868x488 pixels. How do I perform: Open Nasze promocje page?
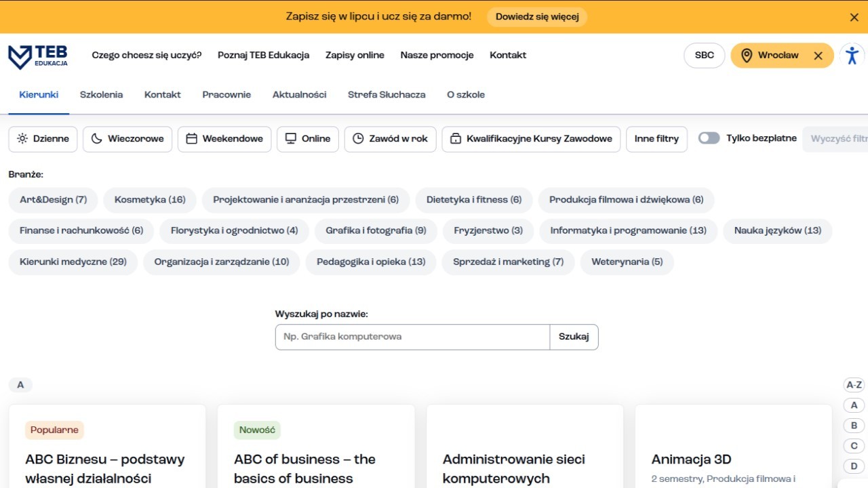[x=437, y=56]
